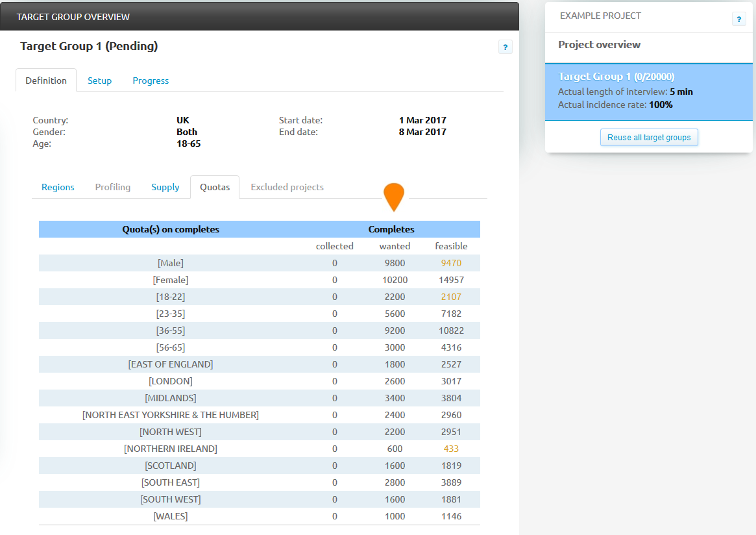
Task: Click the orange map pin marker
Action: 394,196
